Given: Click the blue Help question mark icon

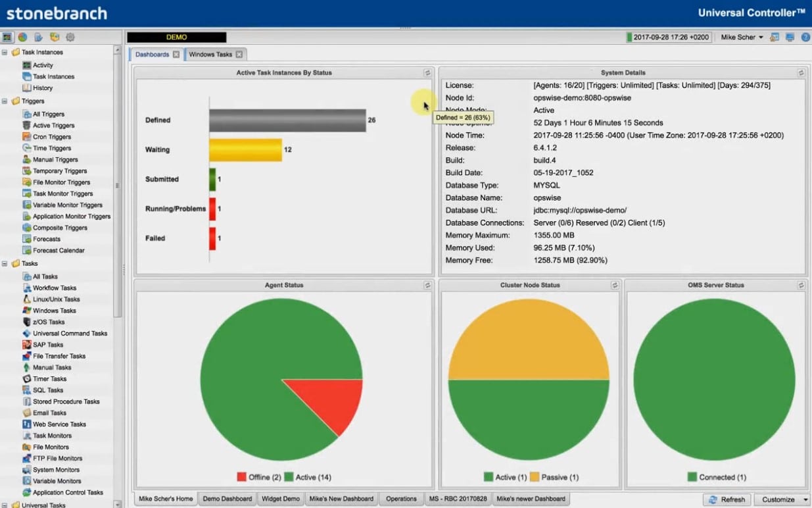Looking at the screenshot, I should [805, 37].
